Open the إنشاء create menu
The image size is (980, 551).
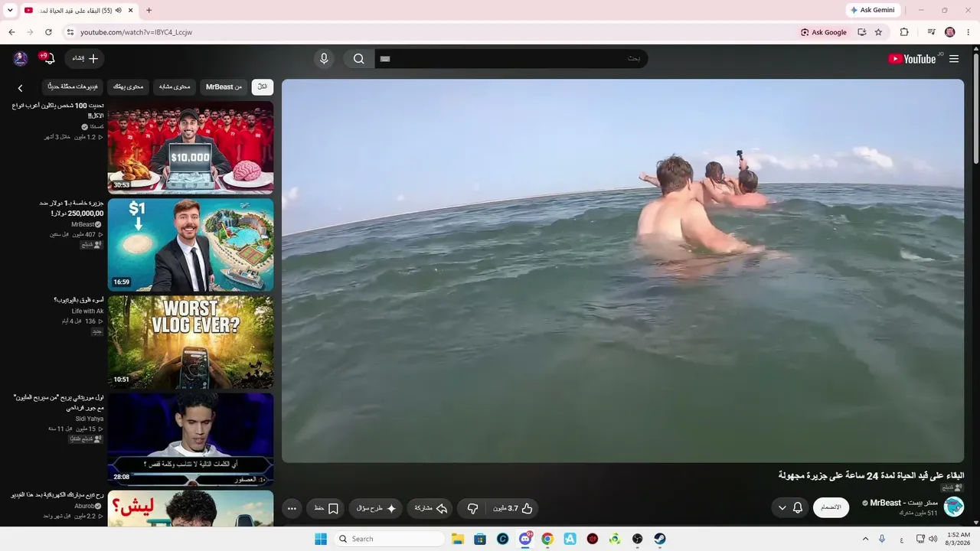tap(85, 59)
